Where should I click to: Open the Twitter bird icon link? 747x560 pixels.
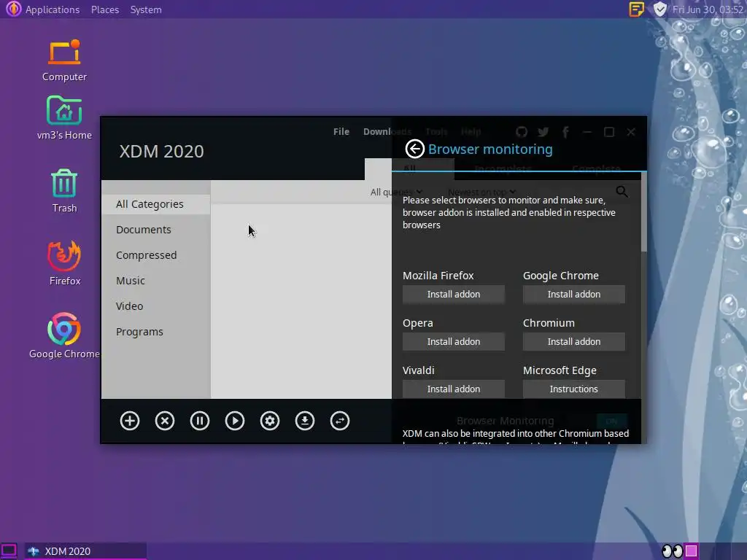543,132
